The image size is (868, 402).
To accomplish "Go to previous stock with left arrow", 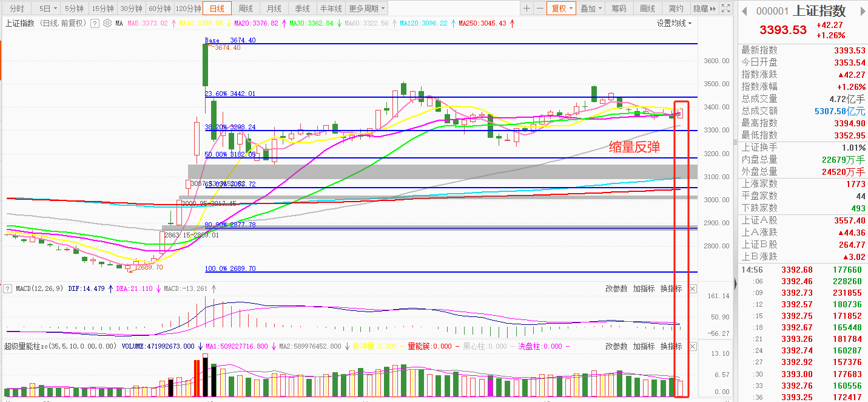I will pos(745,12).
